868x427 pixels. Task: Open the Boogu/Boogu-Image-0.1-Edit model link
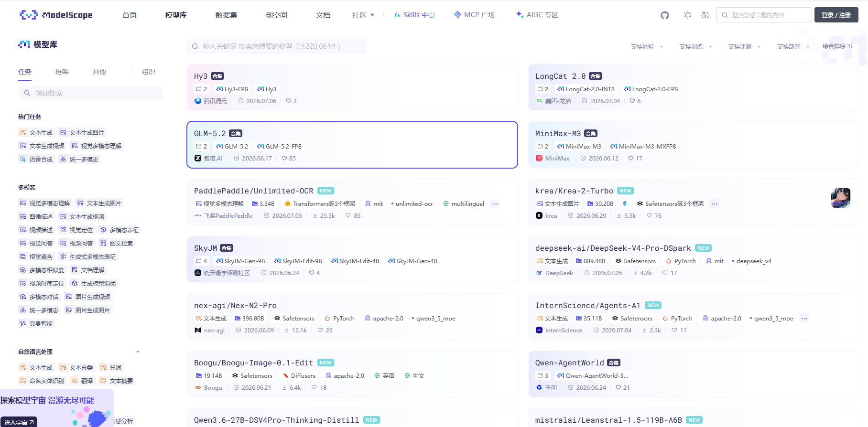[x=254, y=363]
